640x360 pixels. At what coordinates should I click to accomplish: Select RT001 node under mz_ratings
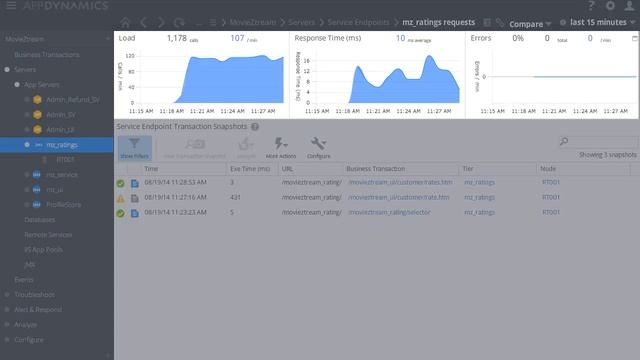(x=65, y=160)
